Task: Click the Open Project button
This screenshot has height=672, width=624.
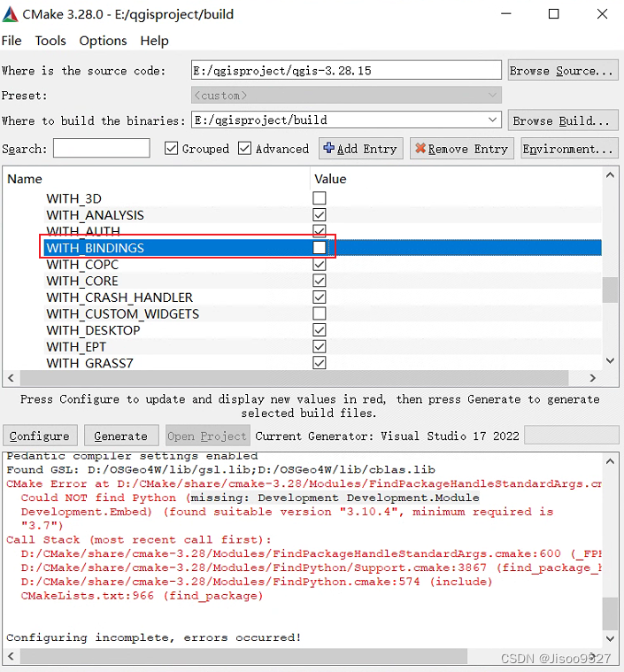Action: tap(207, 436)
